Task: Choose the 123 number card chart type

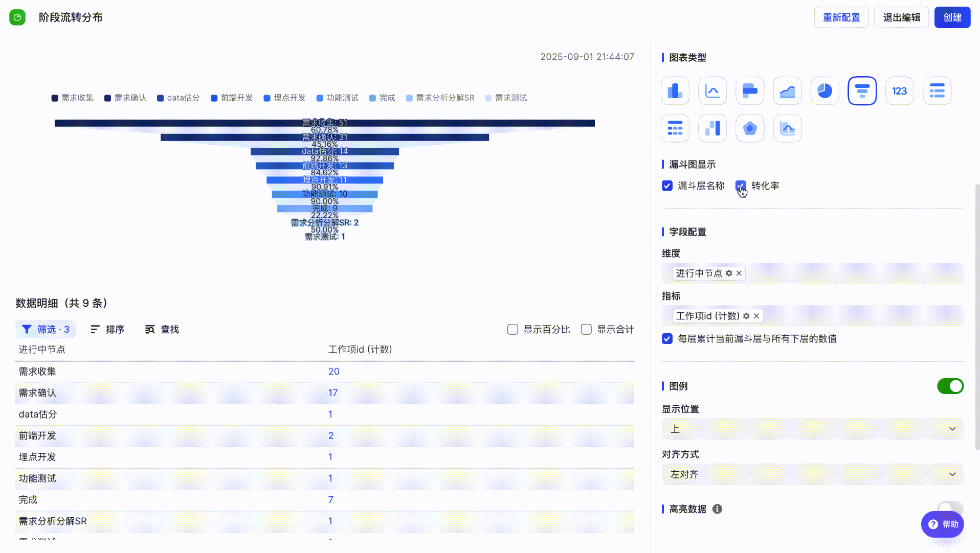Action: (900, 91)
